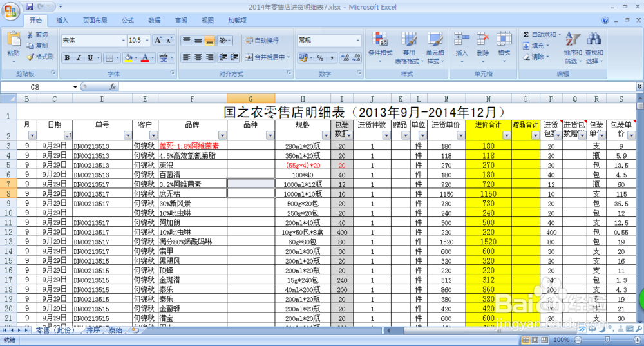Increase font size with the larger A
The height and width of the screenshot is (346, 644).
click(x=158, y=41)
